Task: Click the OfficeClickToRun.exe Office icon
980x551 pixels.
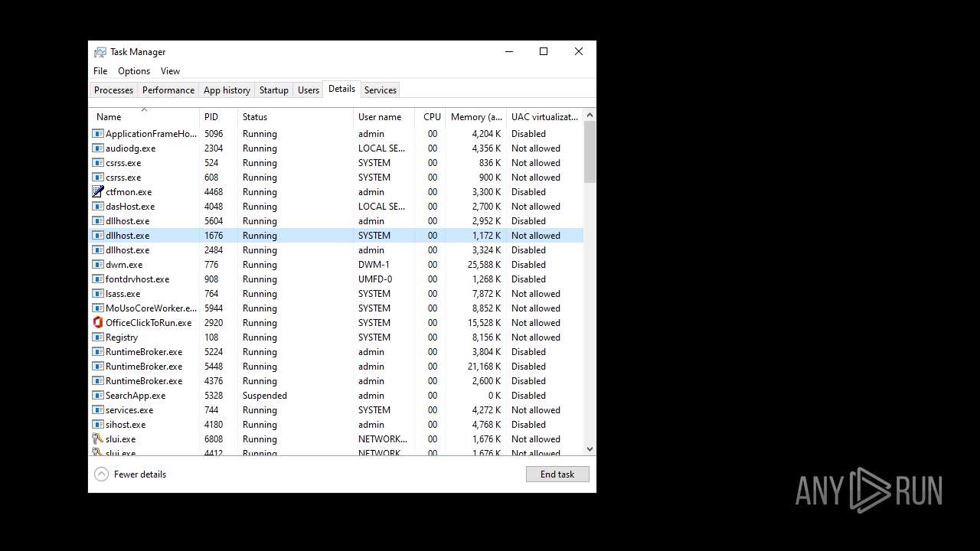Action: [x=98, y=323]
